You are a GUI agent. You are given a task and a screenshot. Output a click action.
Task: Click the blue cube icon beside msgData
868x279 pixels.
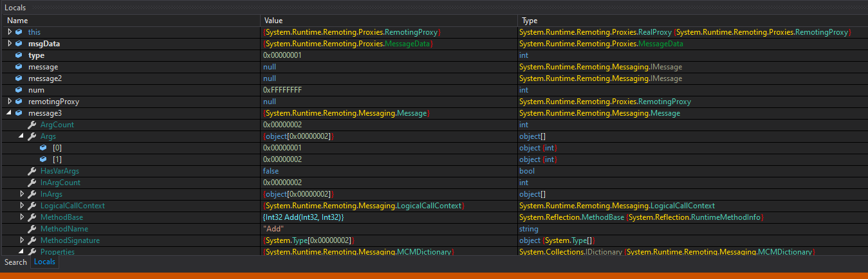(19, 44)
